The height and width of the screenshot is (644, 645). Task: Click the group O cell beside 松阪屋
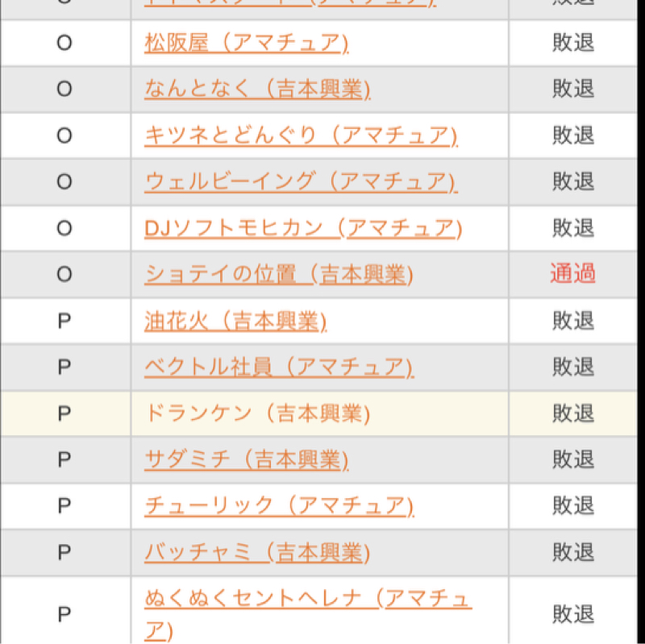tap(64, 43)
